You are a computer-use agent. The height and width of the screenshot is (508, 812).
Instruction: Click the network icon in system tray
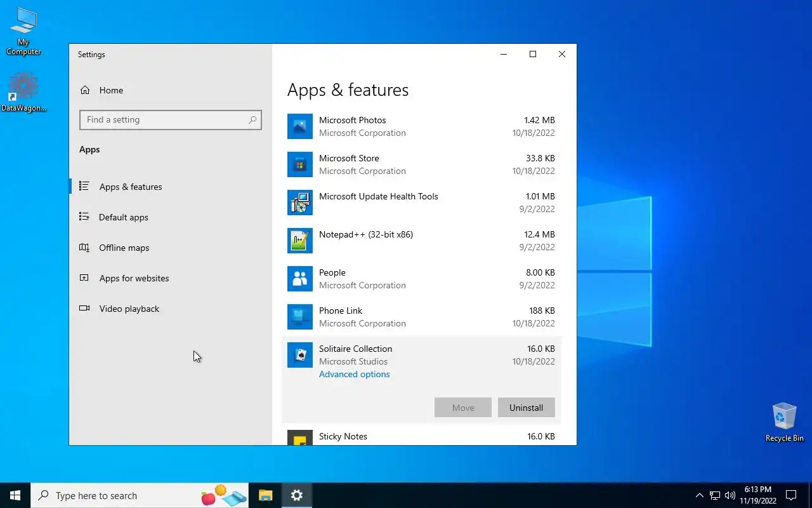[x=715, y=495]
